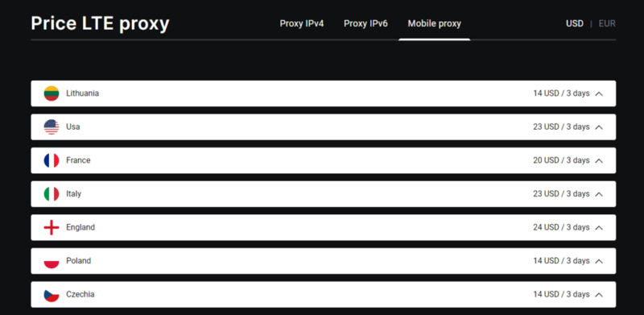Click the England flag icon
Image resolution: width=644 pixels, height=315 pixels.
pyautogui.click(x=52, y=227)
